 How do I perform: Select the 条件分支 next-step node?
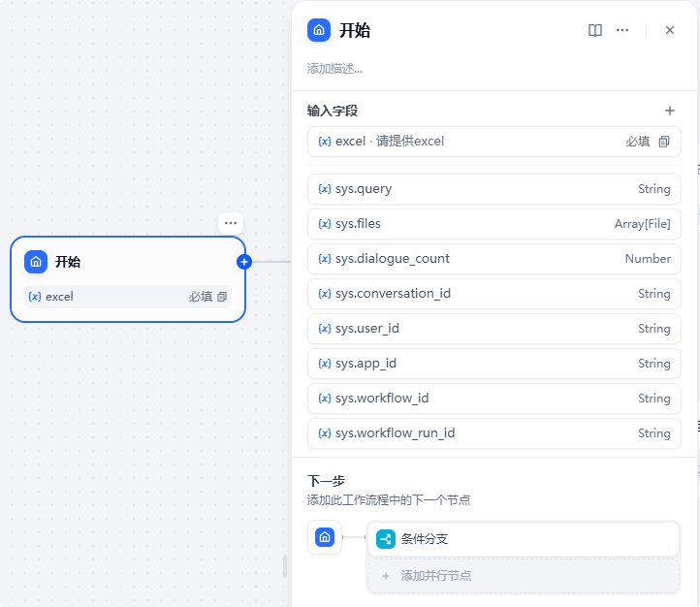[524, 539]
